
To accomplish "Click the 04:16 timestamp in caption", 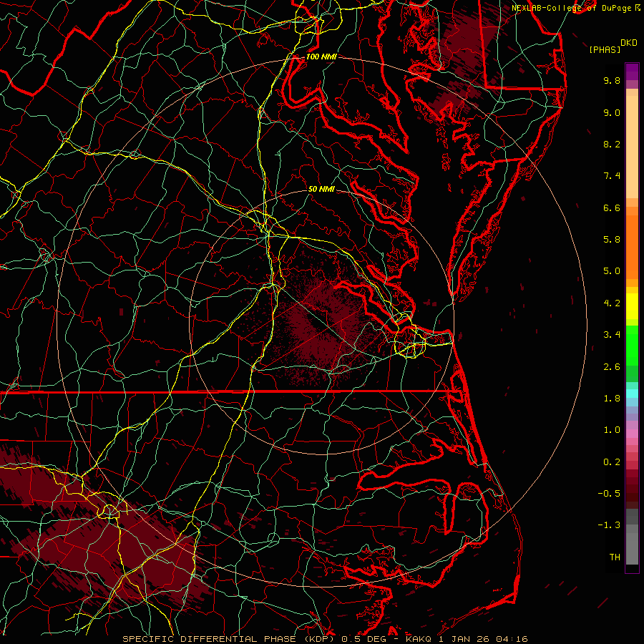I will 512,639.
